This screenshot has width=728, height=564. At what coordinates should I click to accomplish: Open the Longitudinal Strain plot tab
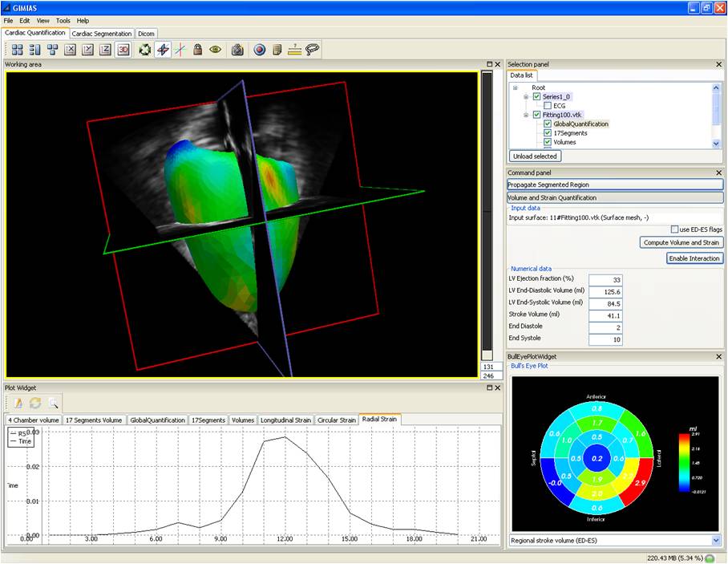(285, 420)
